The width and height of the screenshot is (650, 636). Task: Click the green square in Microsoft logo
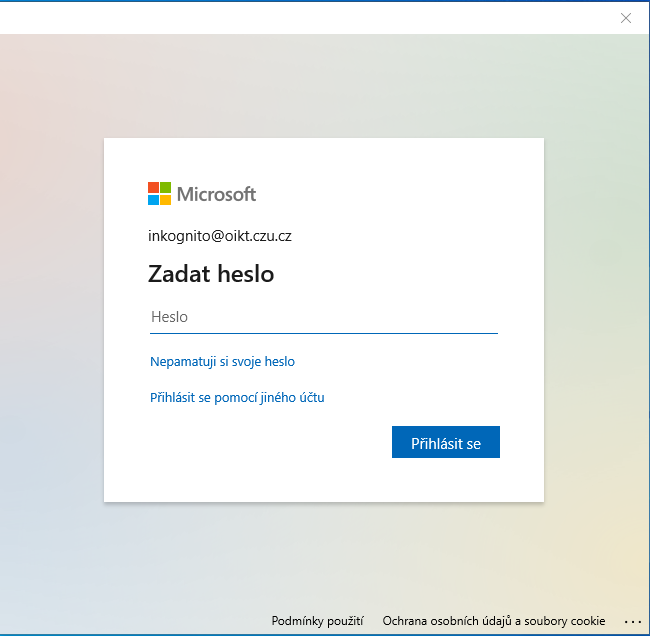(x=166, y=187)
